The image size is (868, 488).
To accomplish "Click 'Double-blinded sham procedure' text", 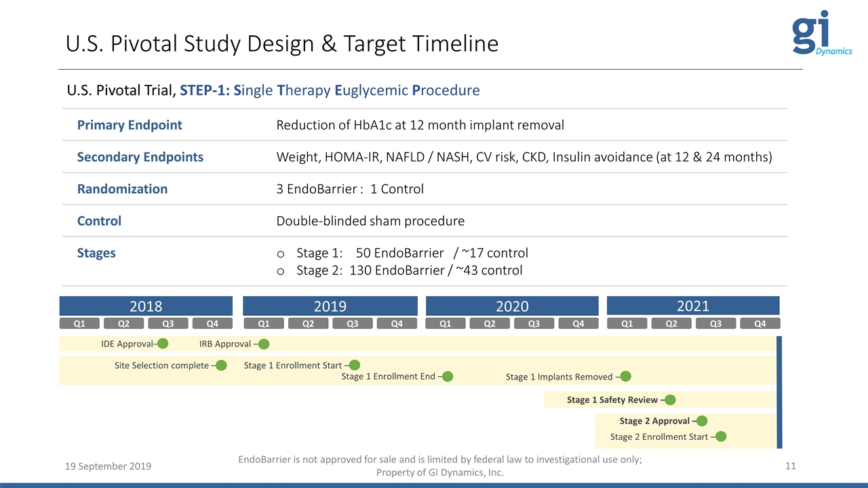I will (x=370, y=221).
